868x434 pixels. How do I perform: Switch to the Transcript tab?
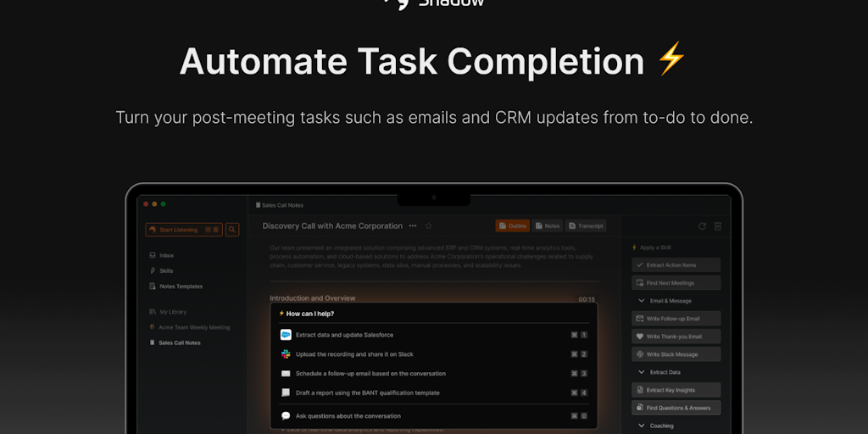point(586,225)
